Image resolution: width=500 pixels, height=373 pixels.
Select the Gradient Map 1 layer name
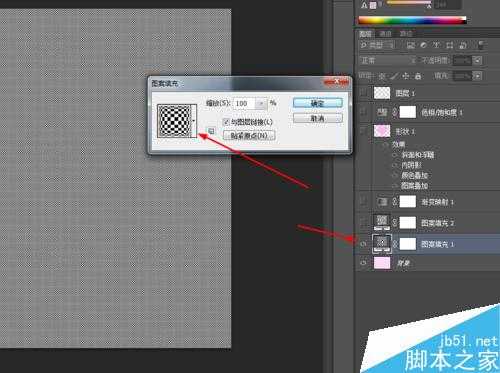[x=437, y=202]
